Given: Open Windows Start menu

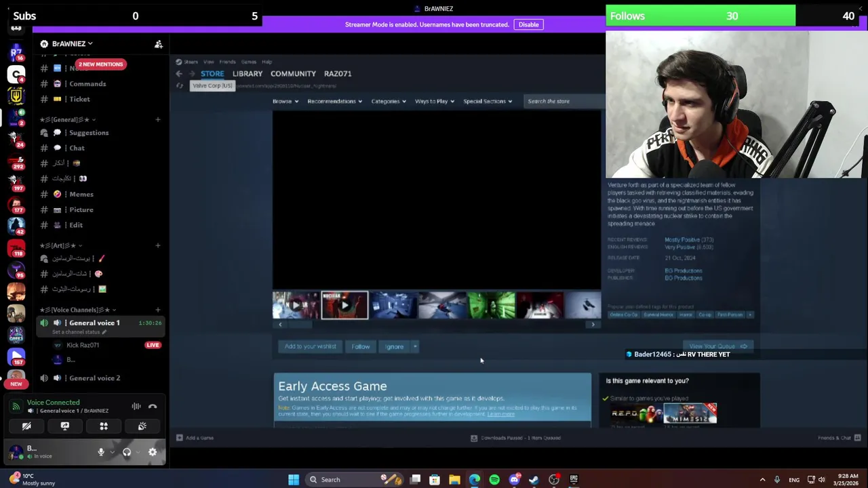Looking at the screenshot, I should point(294,480).
